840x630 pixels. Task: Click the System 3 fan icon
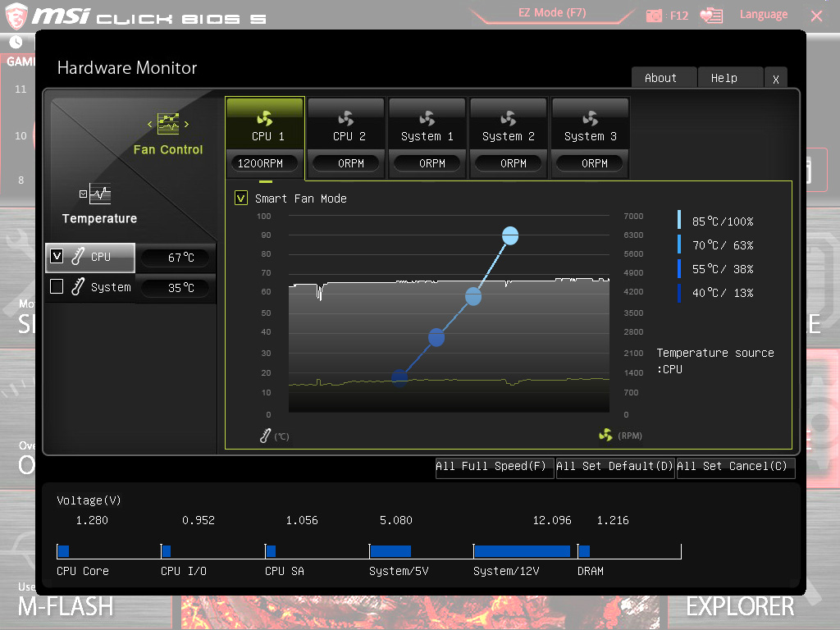coord(591,118)
